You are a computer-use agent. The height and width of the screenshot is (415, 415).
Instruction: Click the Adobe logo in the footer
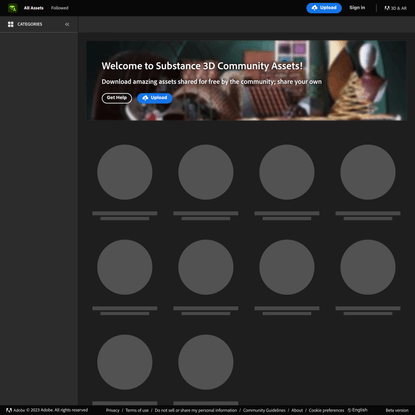9,410
